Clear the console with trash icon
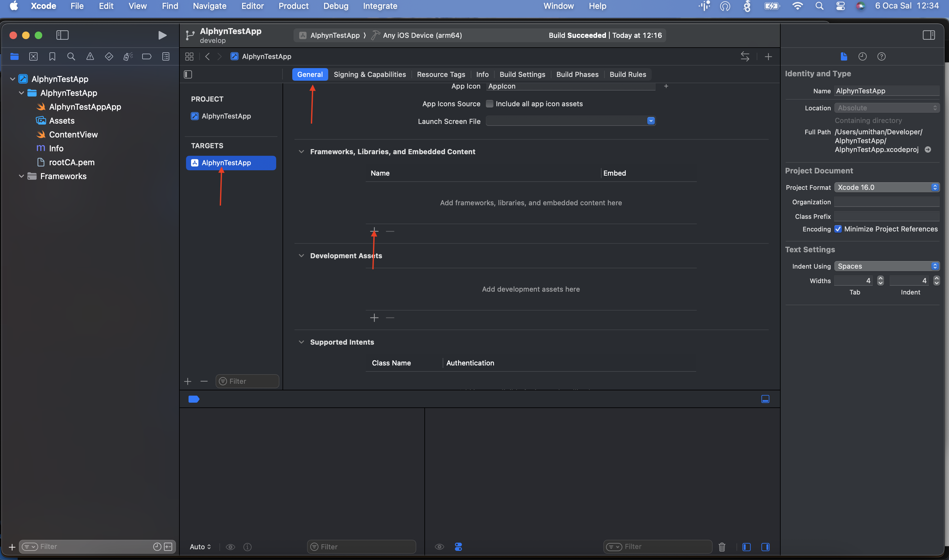The image size is (949, 560). [722, 547]
